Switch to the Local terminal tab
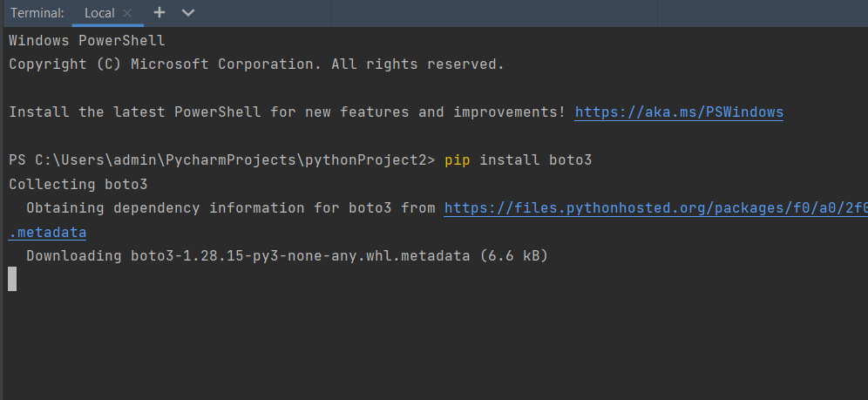Viewport: 868px width, 400px height. (x=98, y=13)
